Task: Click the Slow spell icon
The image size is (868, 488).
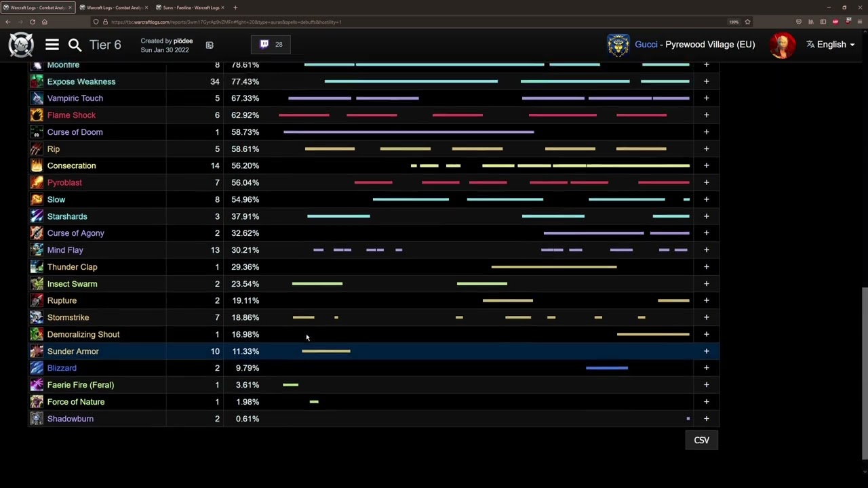Action: tap(37, 199)
